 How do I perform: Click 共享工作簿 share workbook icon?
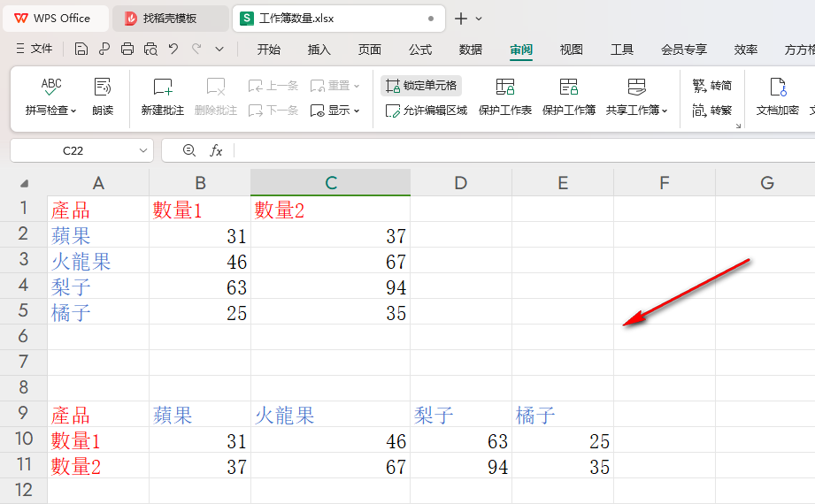[x=636, y=87]
